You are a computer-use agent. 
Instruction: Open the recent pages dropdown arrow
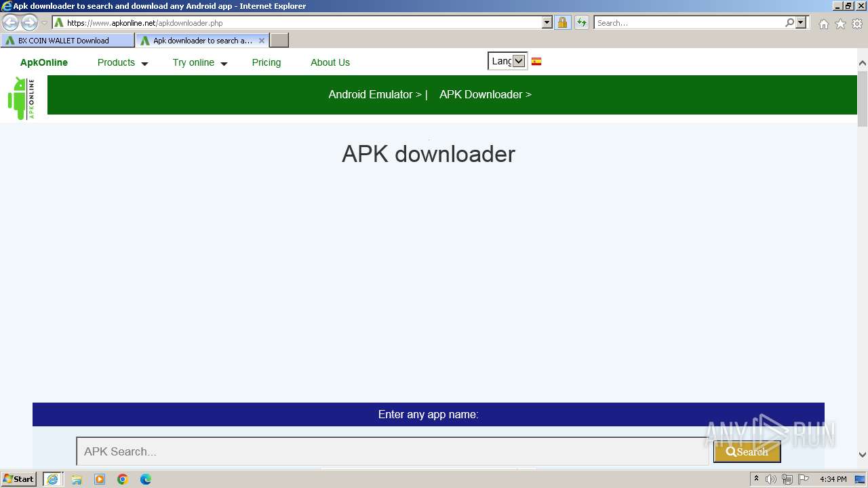pos(45,22)
